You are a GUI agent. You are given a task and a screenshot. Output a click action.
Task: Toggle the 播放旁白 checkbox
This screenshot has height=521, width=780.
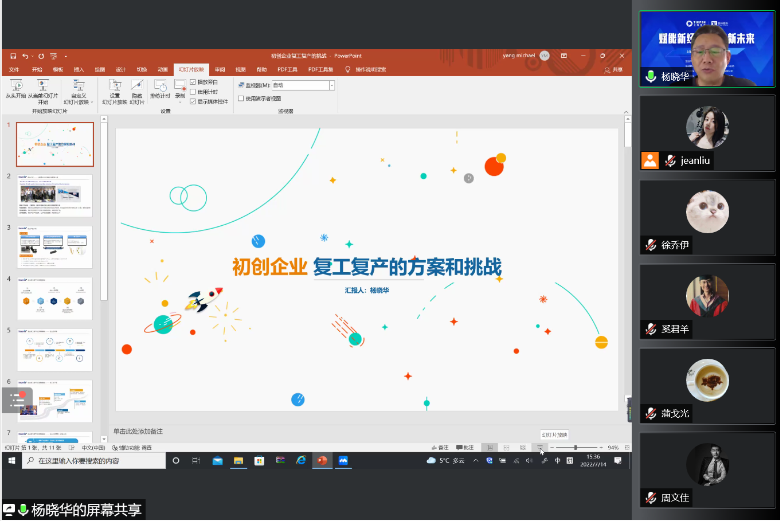(x=193, y=82)
